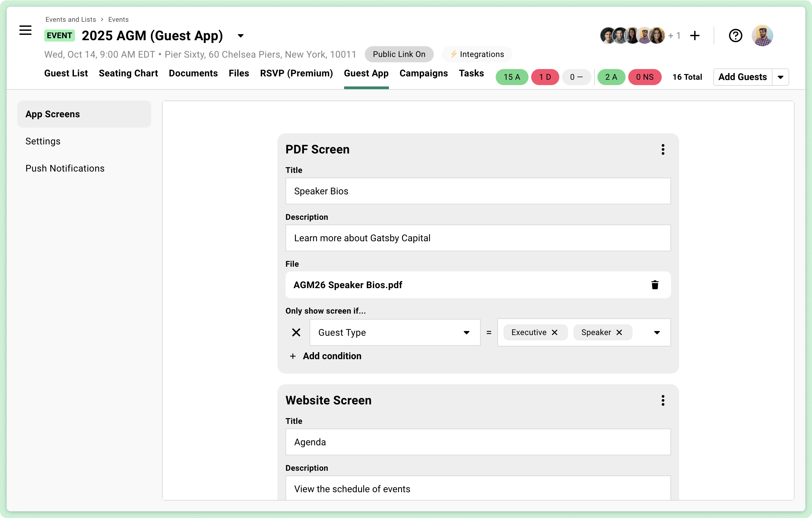Screen dimensions: 812x518
Task: Remove the Executive chip from the condition
Action: point(555,332)
